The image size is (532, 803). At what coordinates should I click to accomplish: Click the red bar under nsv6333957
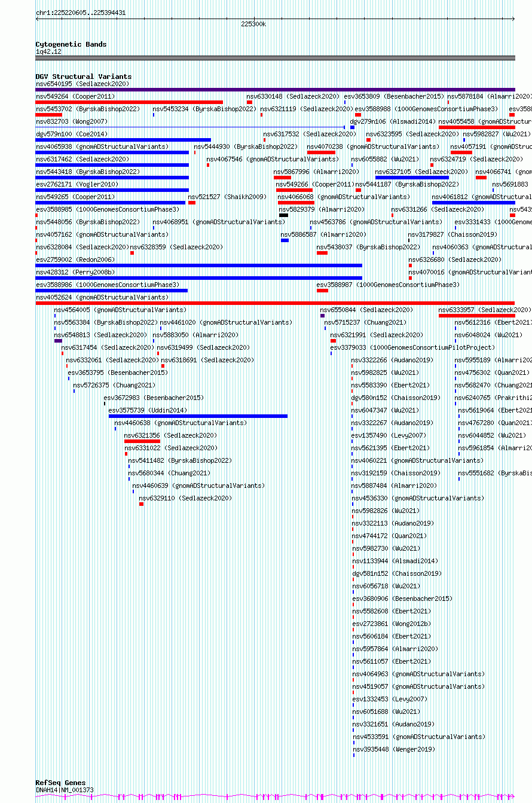(477, 316)
